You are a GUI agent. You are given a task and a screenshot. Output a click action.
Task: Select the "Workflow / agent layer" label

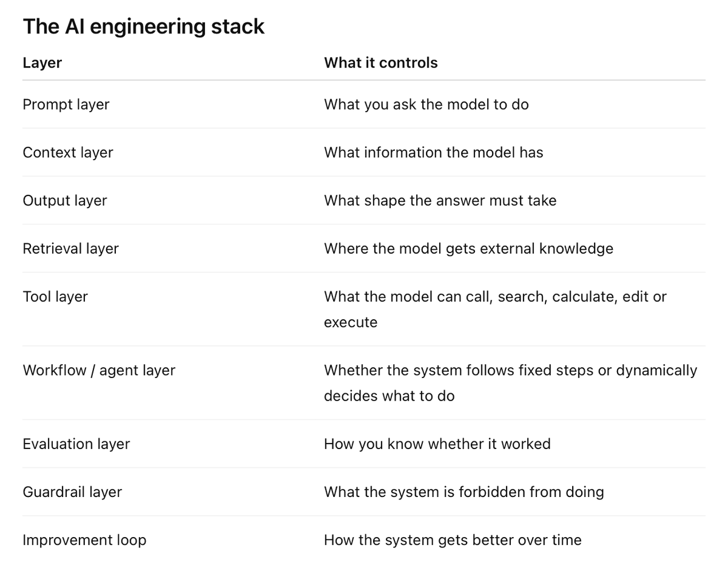[x=99, y=370]
